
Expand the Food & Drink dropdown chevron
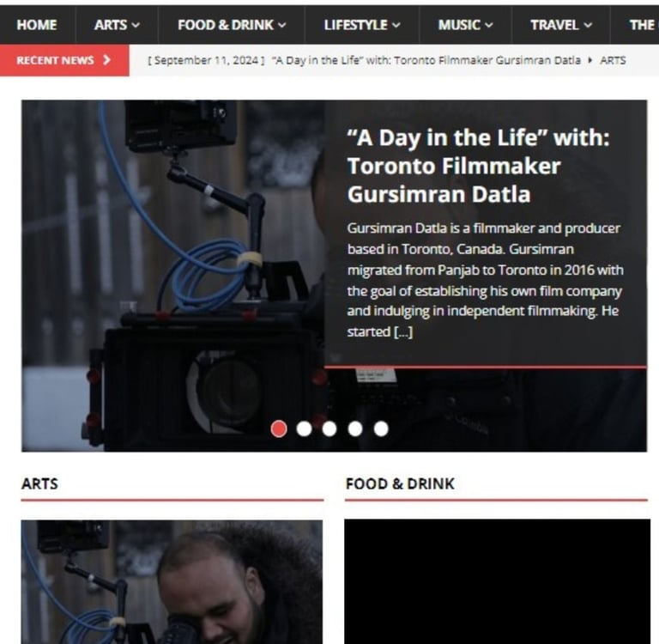click(282, 25)
